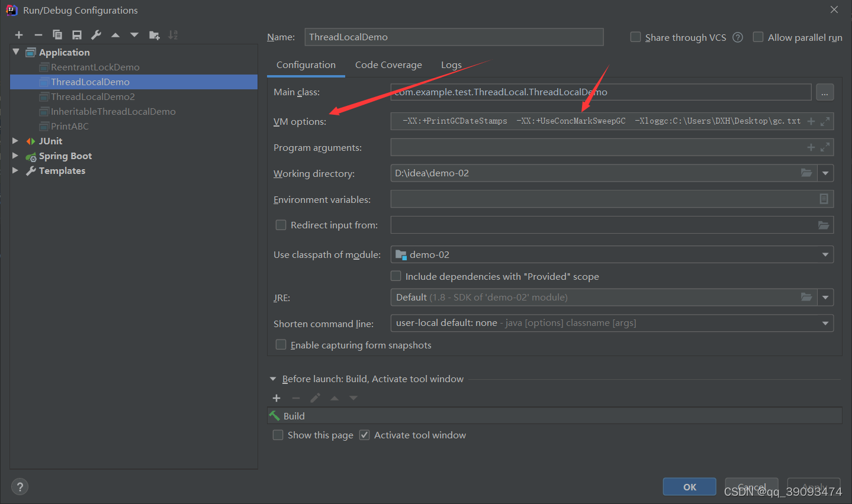Create a new configurations folder

coord(155,35)
